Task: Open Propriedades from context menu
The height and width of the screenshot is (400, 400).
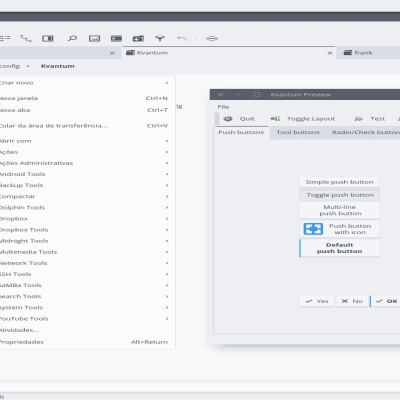Action: click(87, 342)
